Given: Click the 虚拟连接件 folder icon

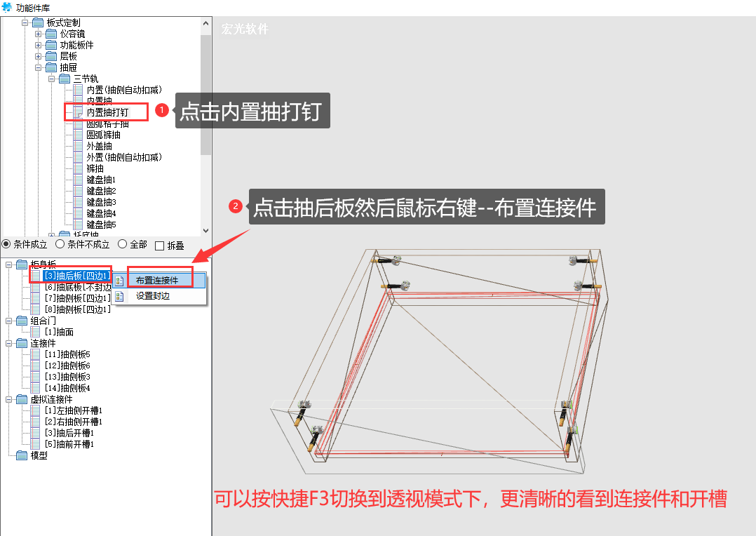Looking at the screenshot, I should pyautogui.click(x=22, y=399).
